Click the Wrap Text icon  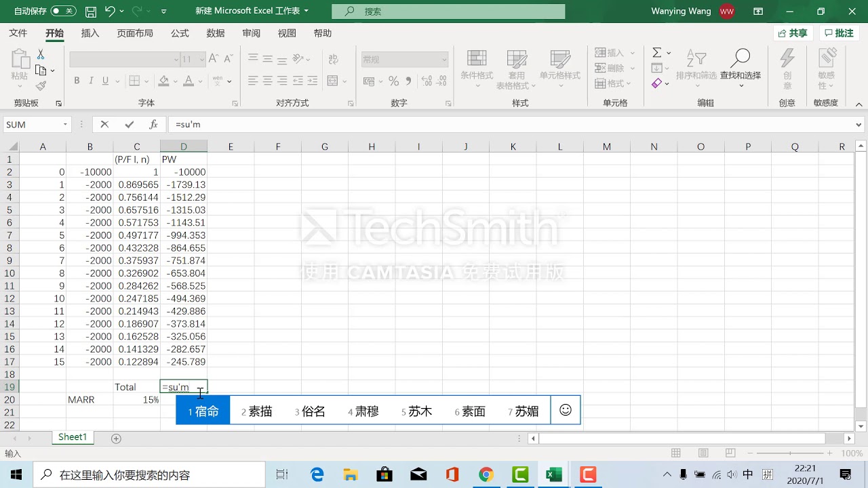pos(333,60)
